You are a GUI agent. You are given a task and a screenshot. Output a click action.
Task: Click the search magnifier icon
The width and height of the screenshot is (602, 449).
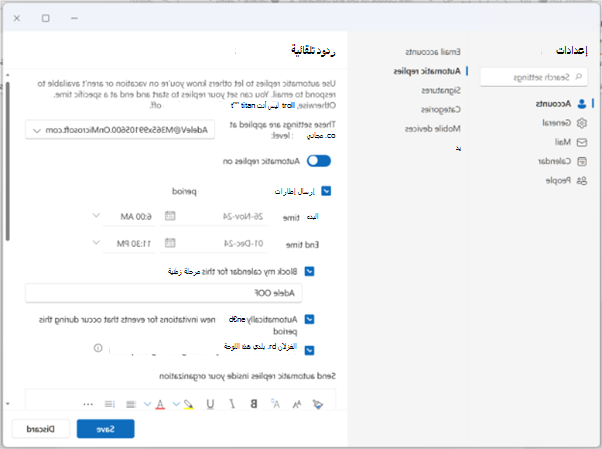(579, 77)
